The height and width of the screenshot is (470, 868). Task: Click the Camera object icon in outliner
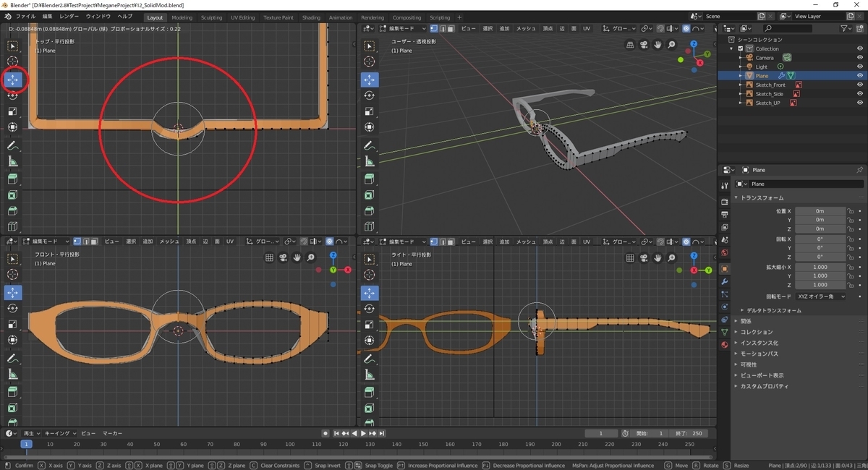pos(749,58)
